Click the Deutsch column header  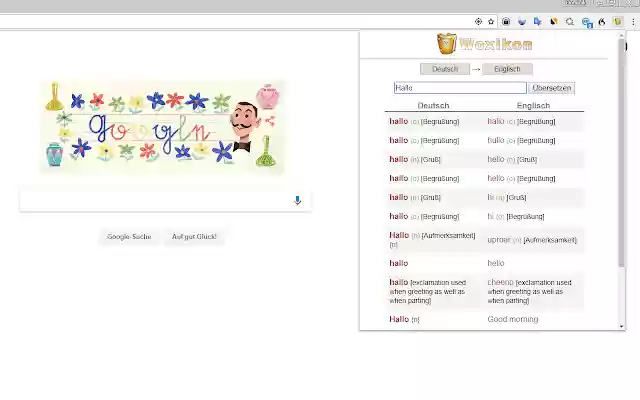(433, 105)
